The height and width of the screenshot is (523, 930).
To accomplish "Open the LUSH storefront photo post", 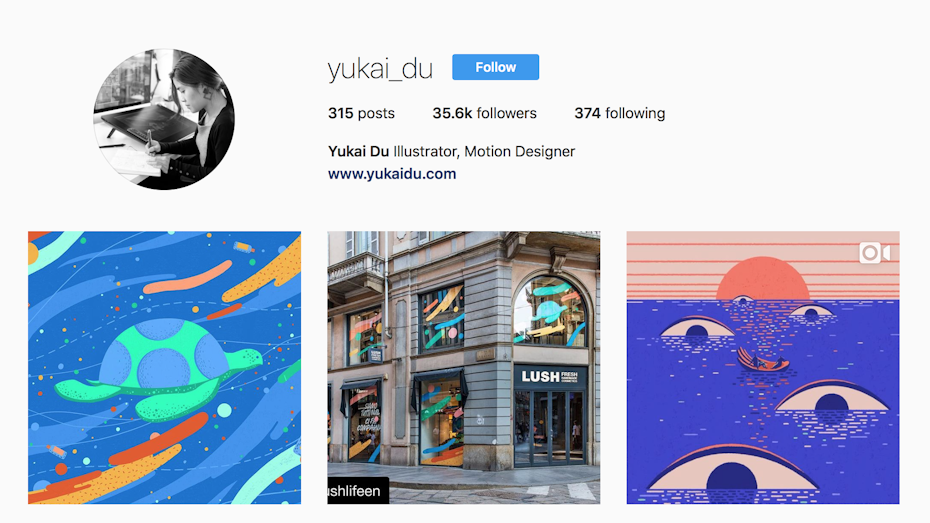I will [x=464, y=368].
